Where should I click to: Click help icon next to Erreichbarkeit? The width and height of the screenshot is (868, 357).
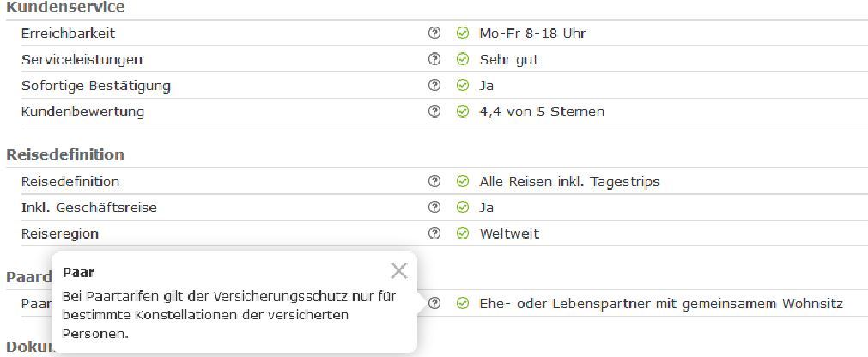point(434,33)
